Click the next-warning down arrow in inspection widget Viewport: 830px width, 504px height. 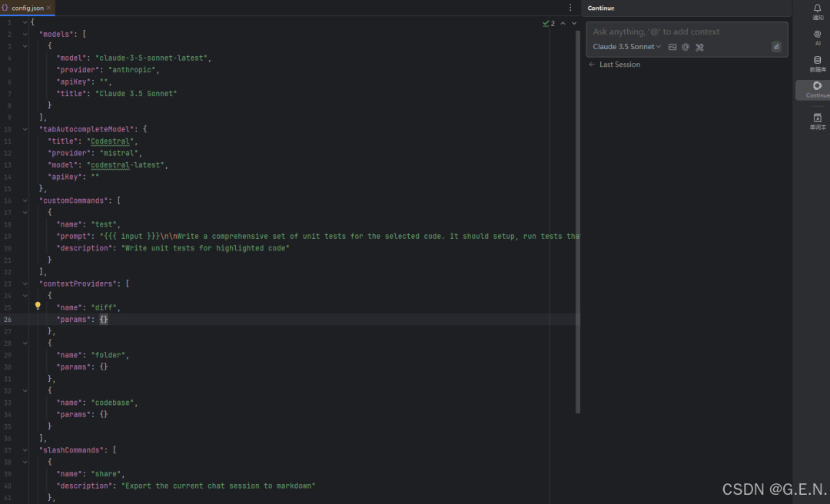(x=573, y=23)
